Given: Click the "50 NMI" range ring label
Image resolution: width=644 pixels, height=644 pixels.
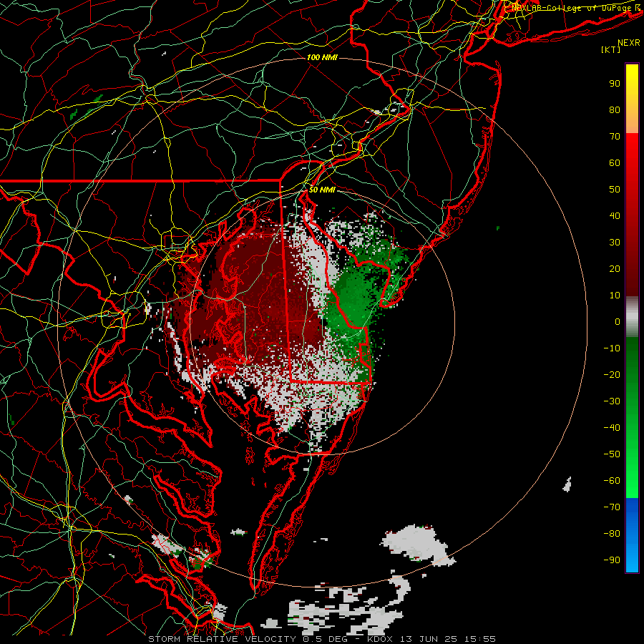Looking at the screenshot, I should tap(322, 190).
